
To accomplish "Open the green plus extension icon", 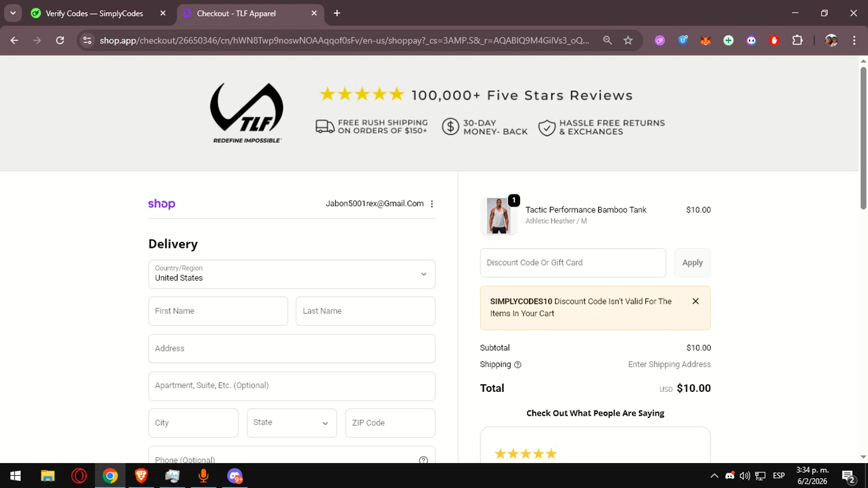I will click(729, 40).
